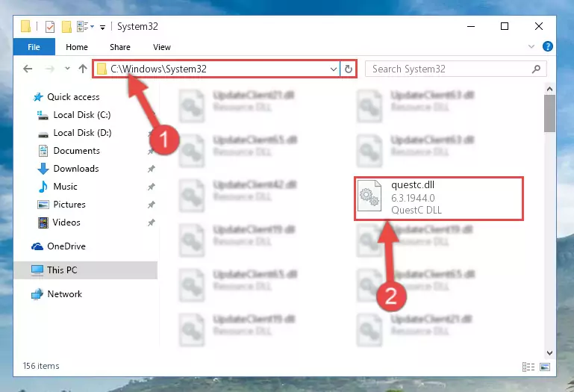Click the pin icon next to Downloads
The width and height of the screenshot is (574, 392).
152,169
